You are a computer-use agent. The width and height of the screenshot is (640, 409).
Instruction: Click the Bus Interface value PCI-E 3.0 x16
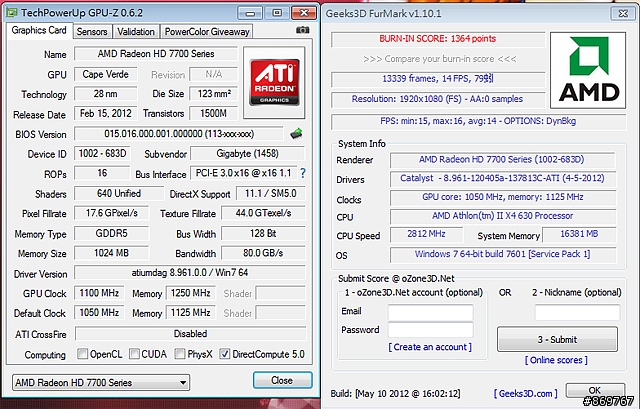point(243,173)
